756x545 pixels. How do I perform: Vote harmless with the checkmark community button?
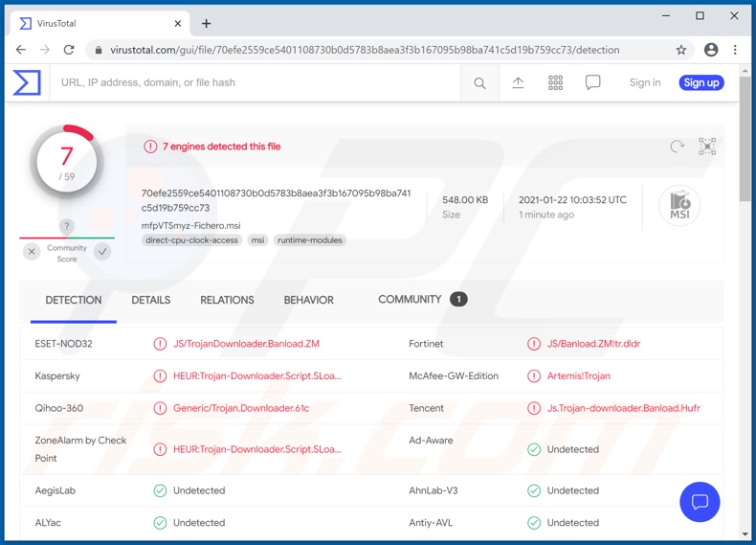[x=102, y=252]
